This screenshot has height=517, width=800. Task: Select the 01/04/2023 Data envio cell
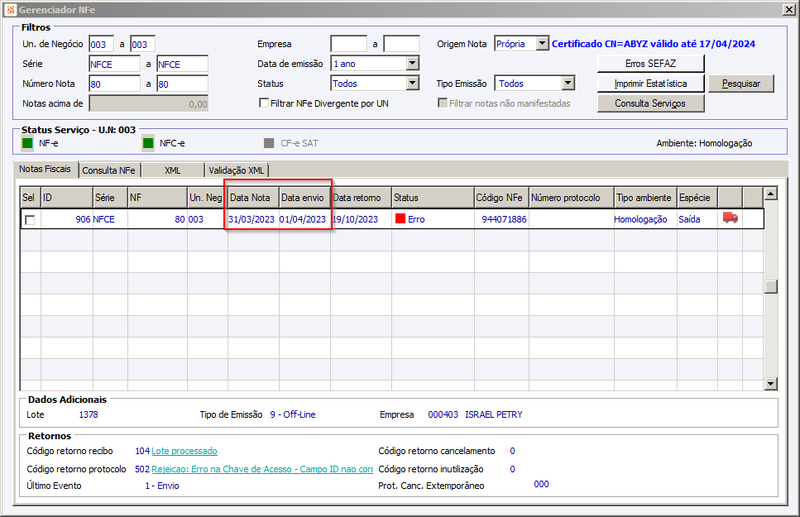pos(303,219)
